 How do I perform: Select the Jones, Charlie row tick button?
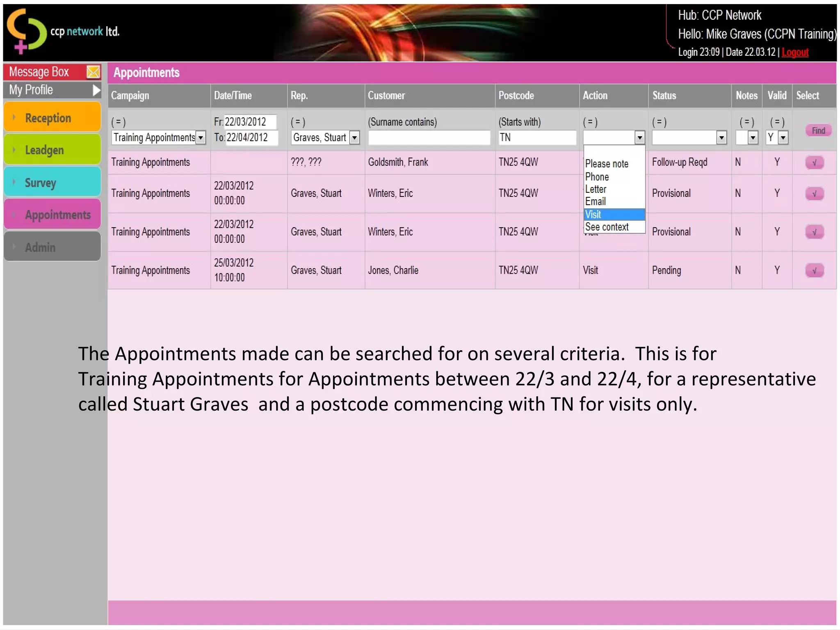click(814, 271)
